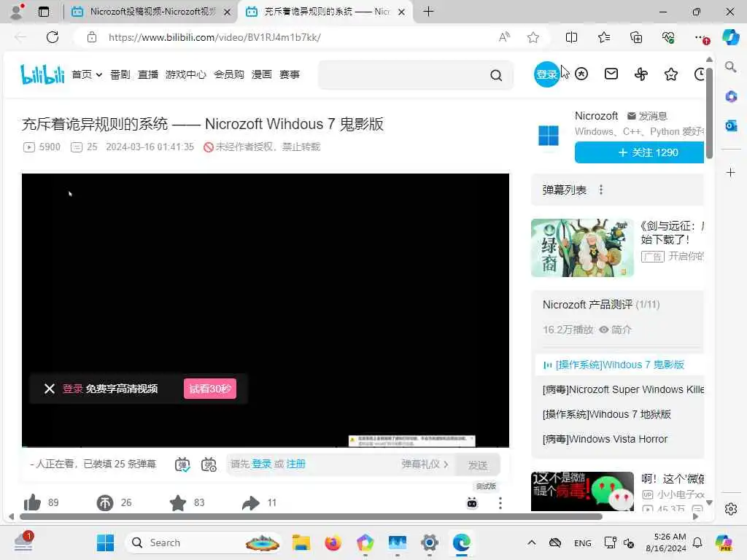Click the video player area
The height and width of the screenshot is (560, 747).
[x=266, y=310]
